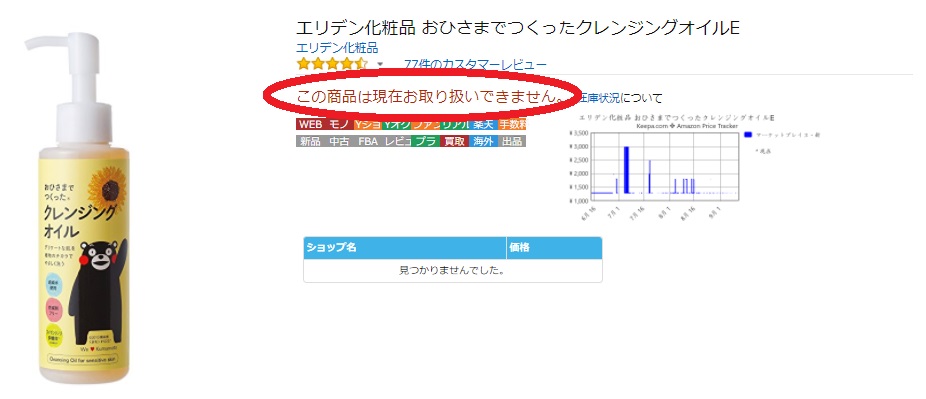This screenshot has height=399, width=926.
Task: Click the gray レビュ reviews button
Action: click(x=396, y=142)
